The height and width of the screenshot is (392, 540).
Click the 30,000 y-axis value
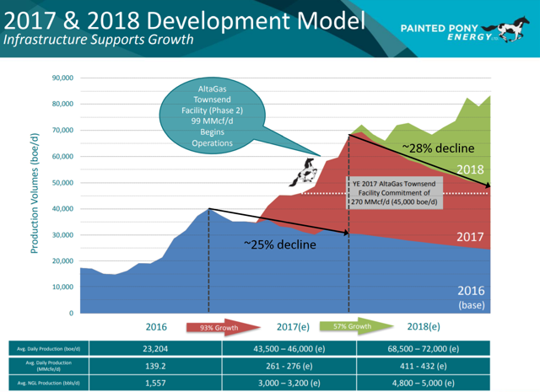coord(62,235)
